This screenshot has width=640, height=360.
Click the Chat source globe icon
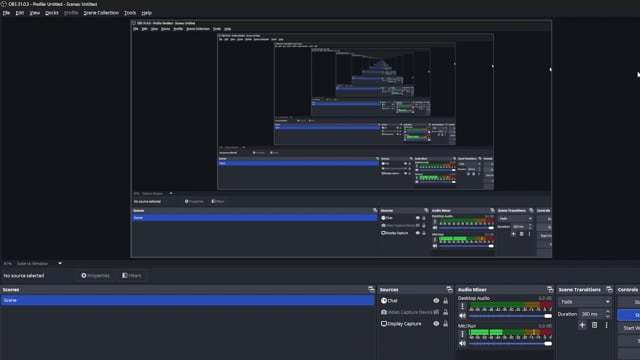384,301
